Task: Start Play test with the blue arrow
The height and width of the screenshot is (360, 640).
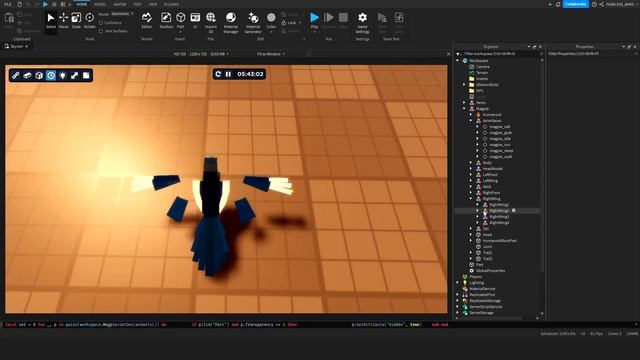Action: 314,18
